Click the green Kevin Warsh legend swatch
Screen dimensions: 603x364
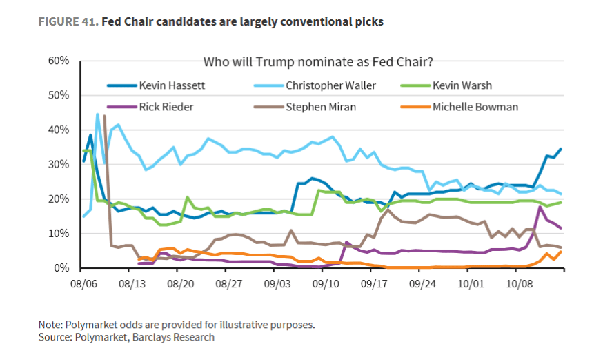415,86
